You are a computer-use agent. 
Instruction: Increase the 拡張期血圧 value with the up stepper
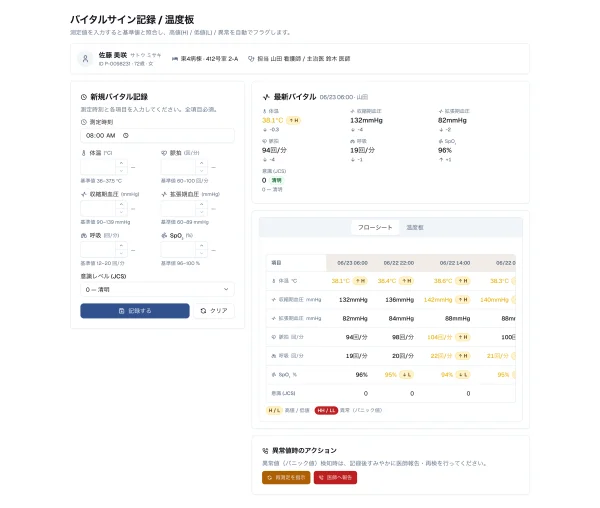click(x=202, y=205)
